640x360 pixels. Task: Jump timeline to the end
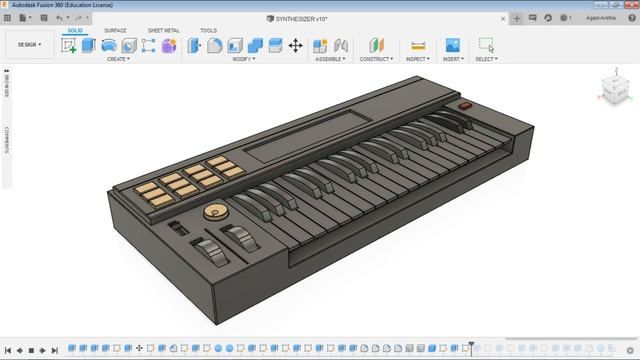click(54, 351)
